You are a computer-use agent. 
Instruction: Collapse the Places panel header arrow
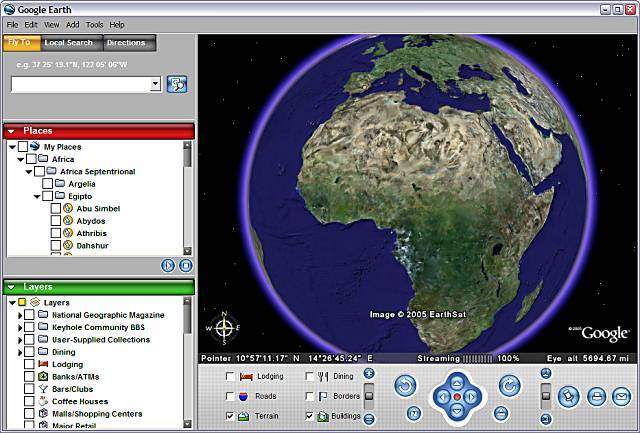pyautogui.click(x=11, y=131)
